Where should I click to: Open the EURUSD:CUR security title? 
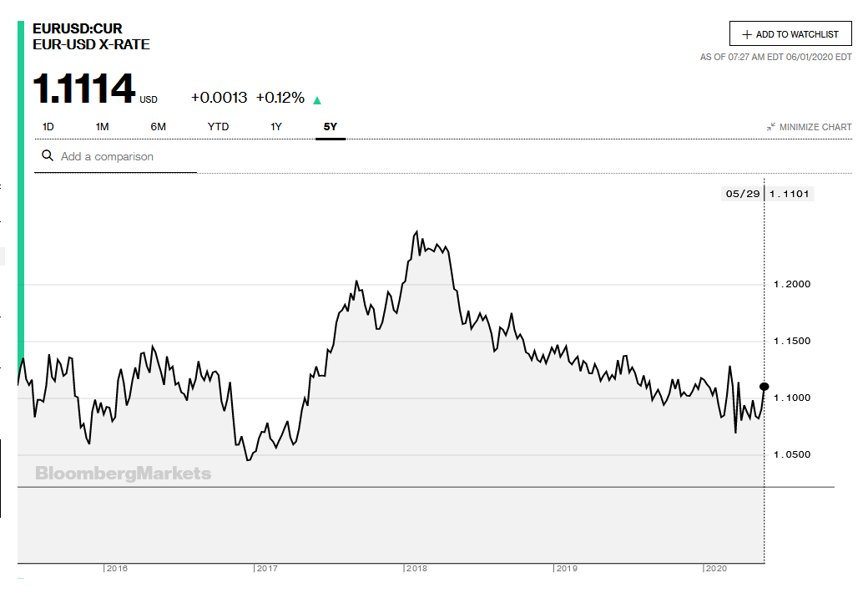tap(76, 28)
